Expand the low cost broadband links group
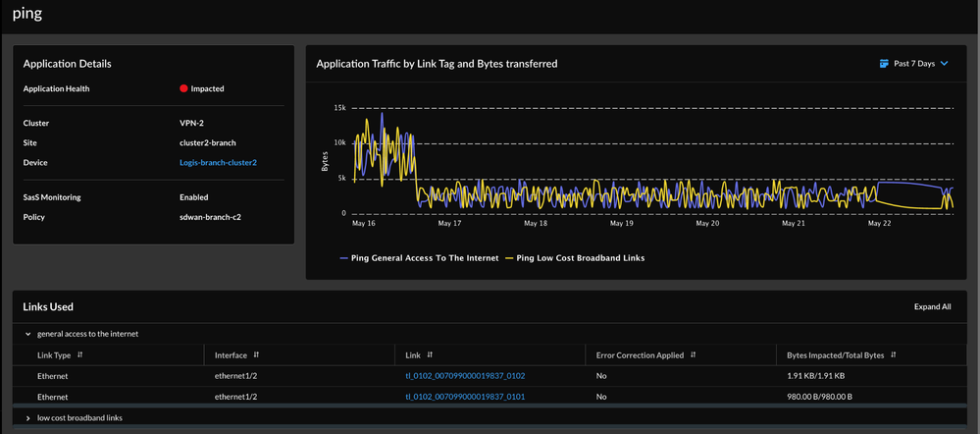The width and height of the screenshot is (980, 434). (27, 418)
